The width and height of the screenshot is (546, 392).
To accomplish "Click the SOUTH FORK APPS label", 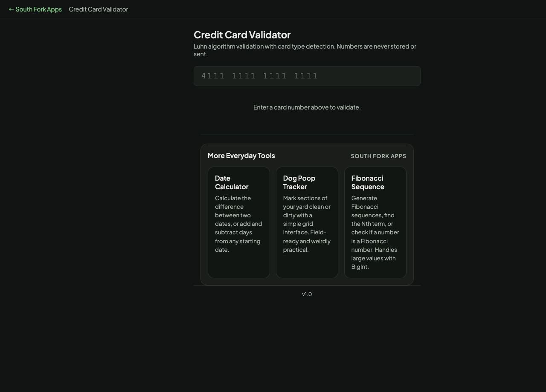I will point(378,156).
